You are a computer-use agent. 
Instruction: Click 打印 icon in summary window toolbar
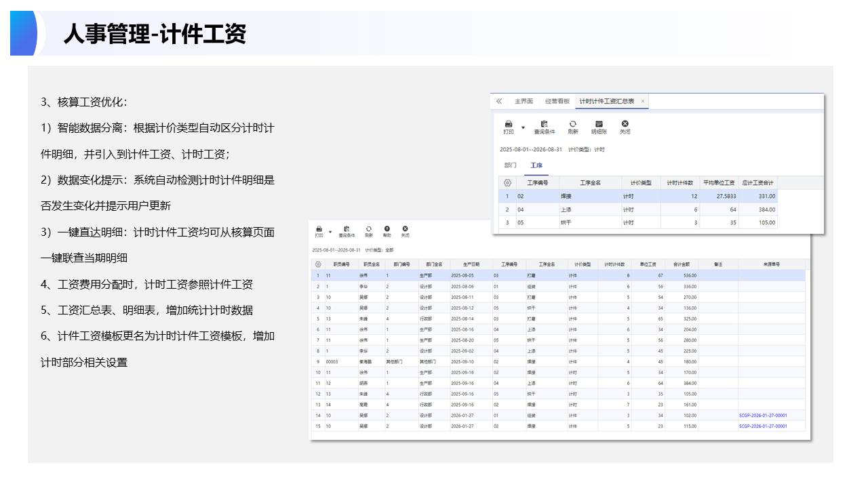pyautogui.click(x=508, y=125)
